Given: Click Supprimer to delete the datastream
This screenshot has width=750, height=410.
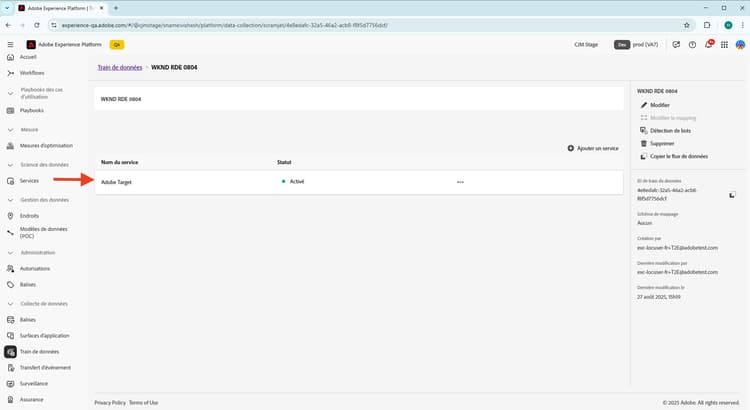Looking at the screenshot, I should pos(657,144).
